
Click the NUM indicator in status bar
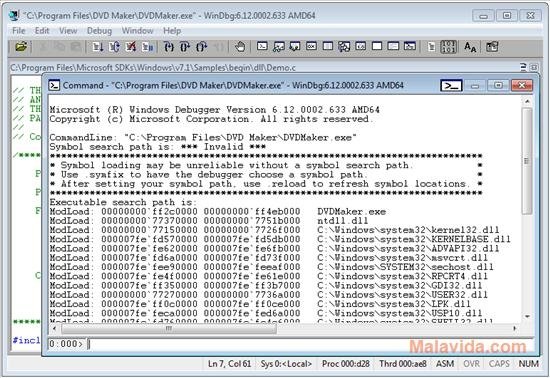click(528, 364)
